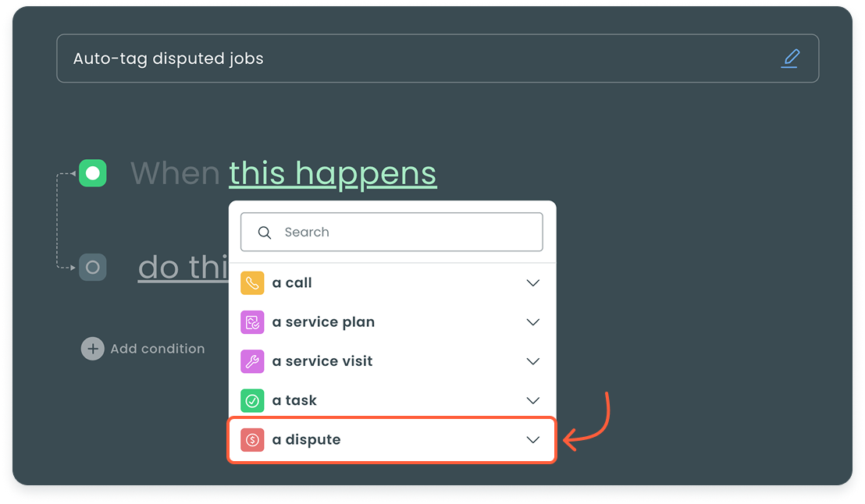Expand the "a task" chevron
This screenshot has width=865, height=504.
tap(533, 400)
